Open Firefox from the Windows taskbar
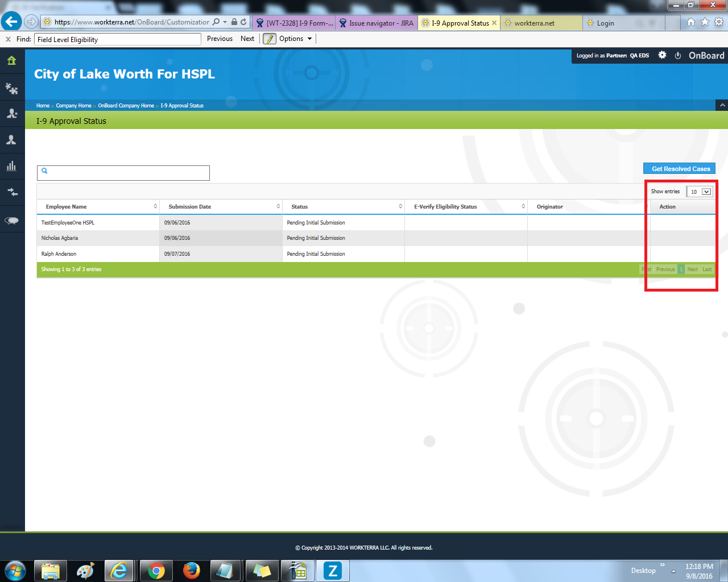 [x=191, y=570]
